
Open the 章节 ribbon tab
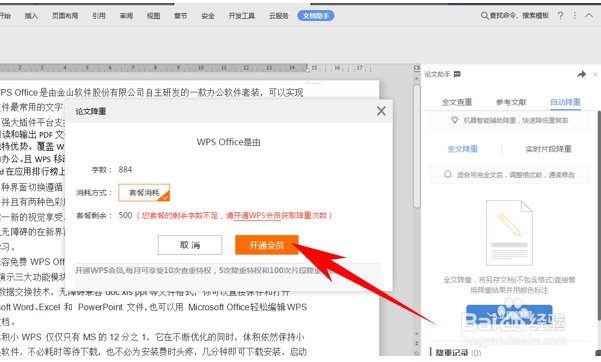[x=181, y=16]
